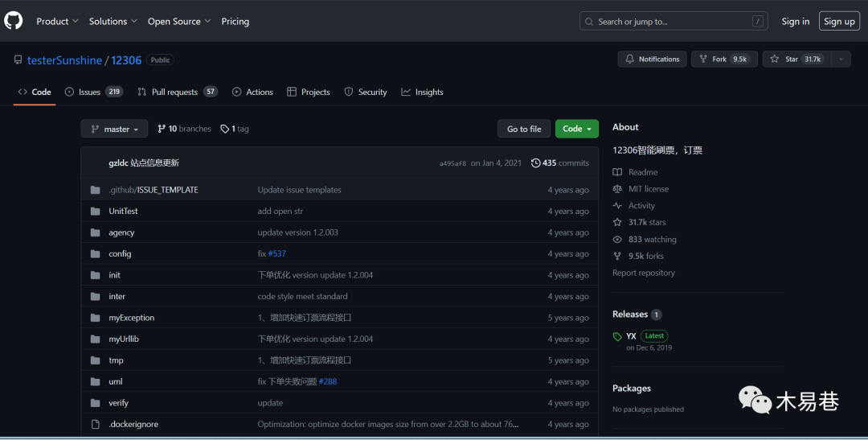Click the Notifications bell button
This screenshot has height=440, width=868.
(652, 59)
